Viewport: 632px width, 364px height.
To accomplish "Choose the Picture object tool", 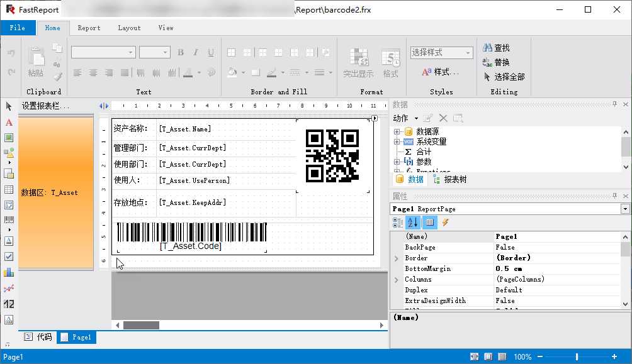I will [8, 138].
